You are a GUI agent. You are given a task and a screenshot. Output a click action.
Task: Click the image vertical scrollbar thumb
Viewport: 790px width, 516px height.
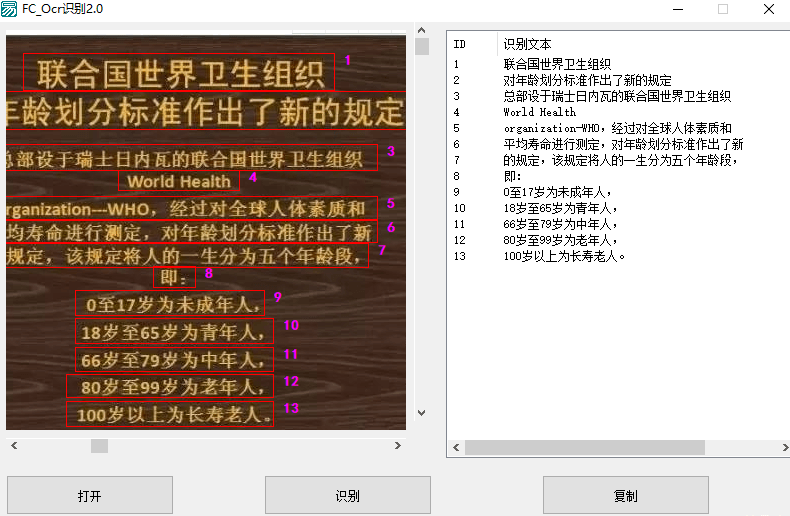click(x=422, y=46)
